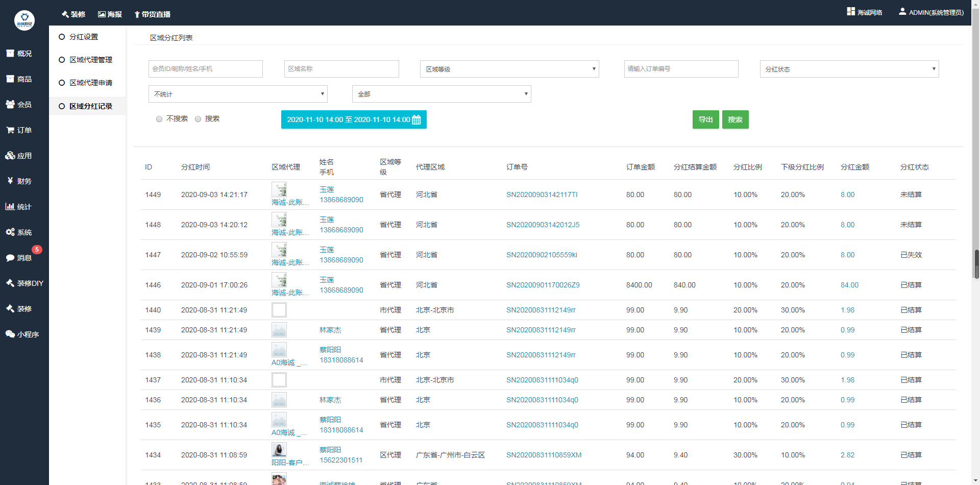Open the 分红状态 dropdown
Screen dimensions: 980x485
tap(849, 69)
